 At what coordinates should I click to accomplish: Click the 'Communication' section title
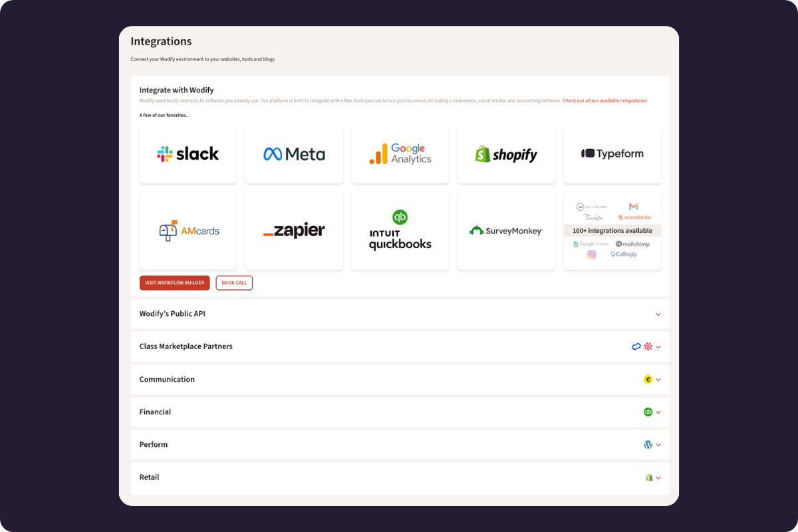click(x=167, y=379)
